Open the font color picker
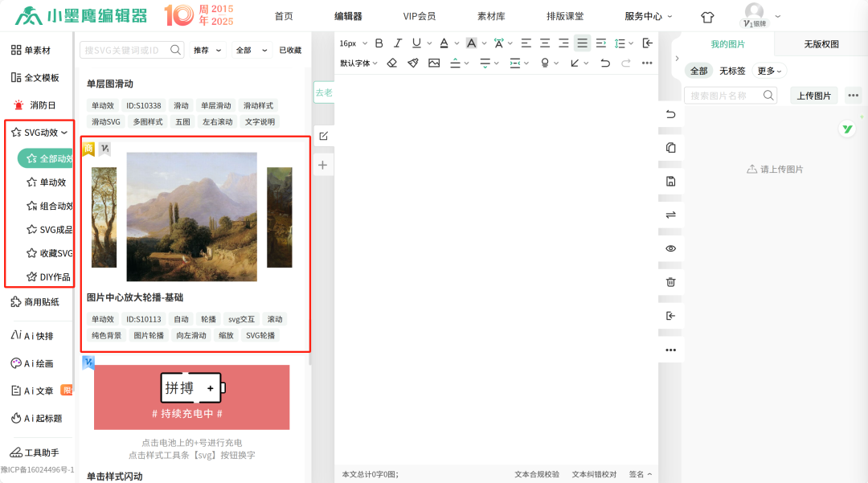 444,43
